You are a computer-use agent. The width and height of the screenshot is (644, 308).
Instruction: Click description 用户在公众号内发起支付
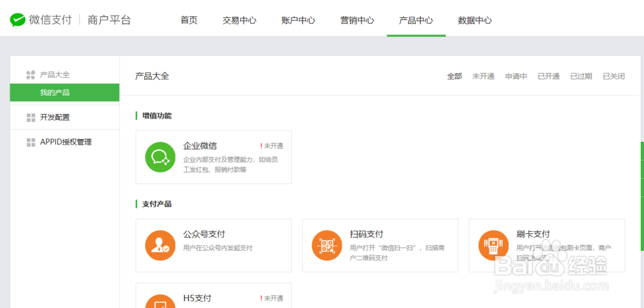(x=218, y=248)
